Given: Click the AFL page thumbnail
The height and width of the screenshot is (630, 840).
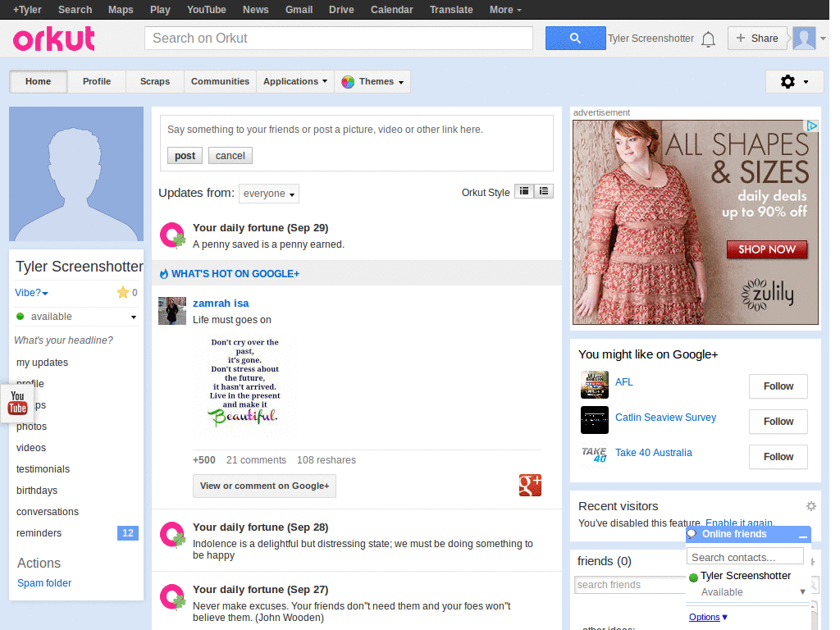Looking at the screenshot, I should click(x=595, y=385).
